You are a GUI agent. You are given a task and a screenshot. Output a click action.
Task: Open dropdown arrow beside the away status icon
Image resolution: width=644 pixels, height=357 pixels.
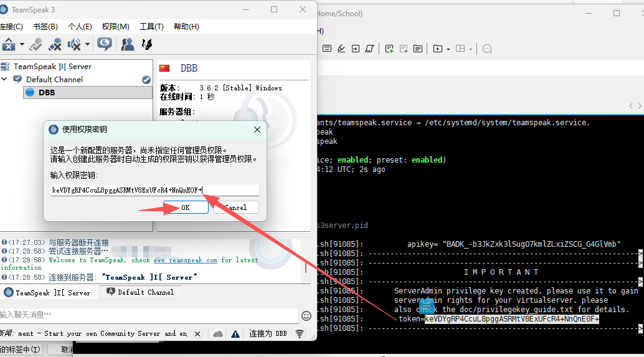pyautogui.click(x=22, y=44)
